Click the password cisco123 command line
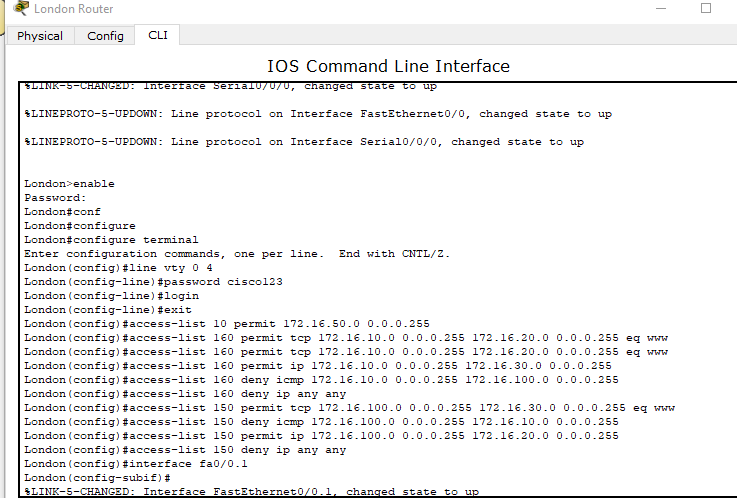The image size is (737, 498). click(x=154, y=282)
